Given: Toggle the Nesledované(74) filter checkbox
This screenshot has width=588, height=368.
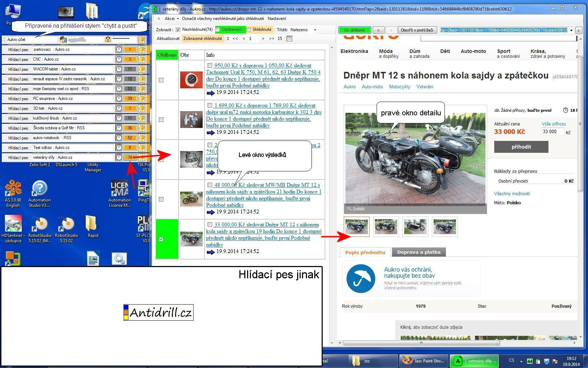Looking at the screenshot, I should pyautogui.click(x=178, y=30).
